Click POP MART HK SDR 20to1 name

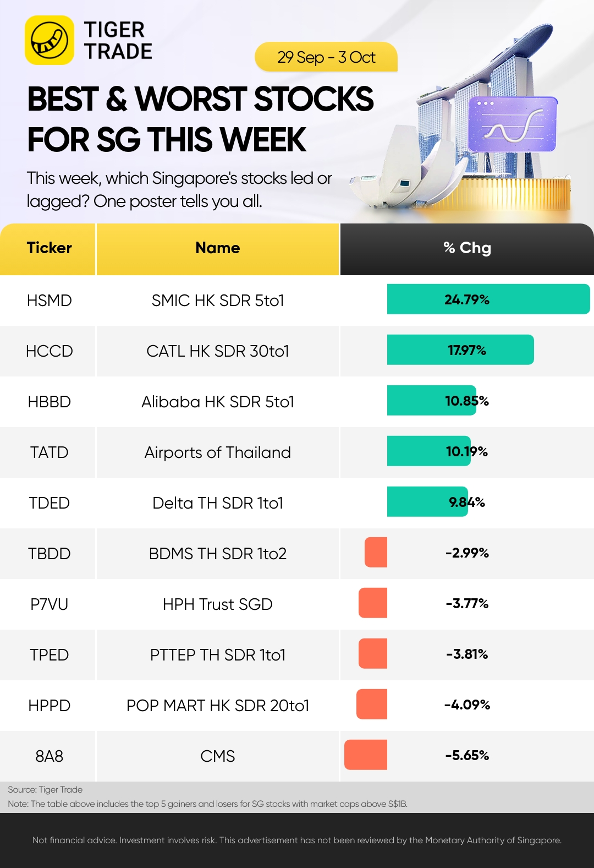tap(218, 706)
